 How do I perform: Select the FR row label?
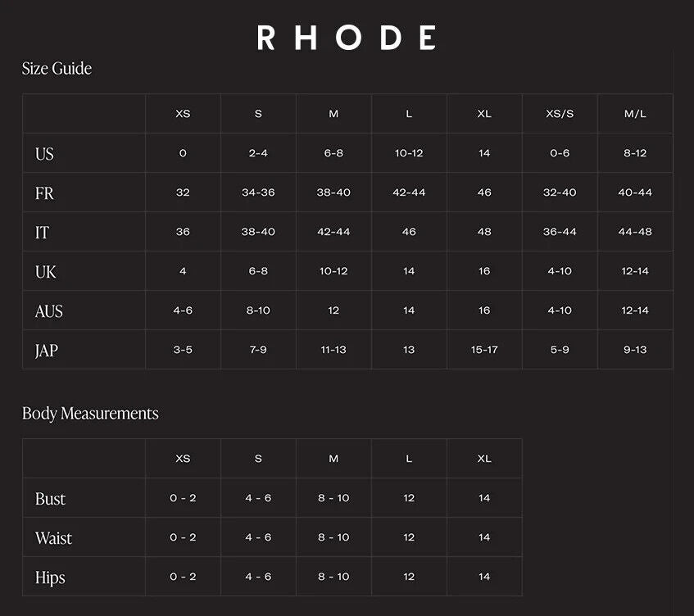[44, 193]
